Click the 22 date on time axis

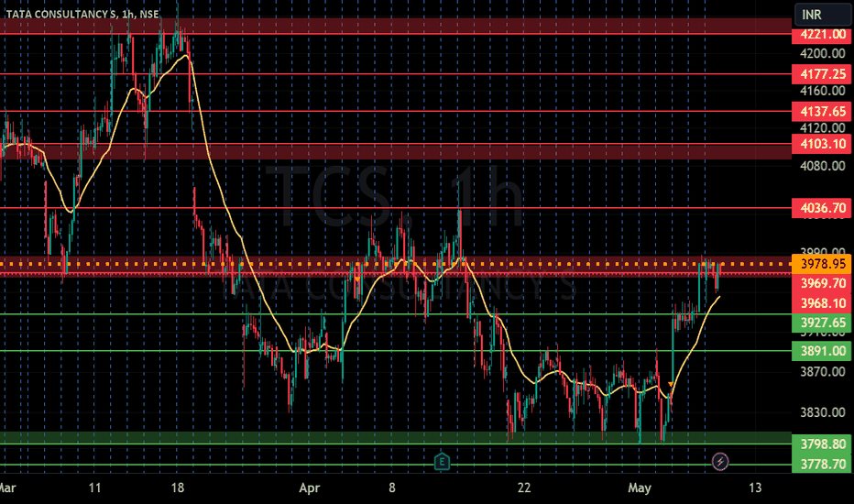tap(524, 488)
